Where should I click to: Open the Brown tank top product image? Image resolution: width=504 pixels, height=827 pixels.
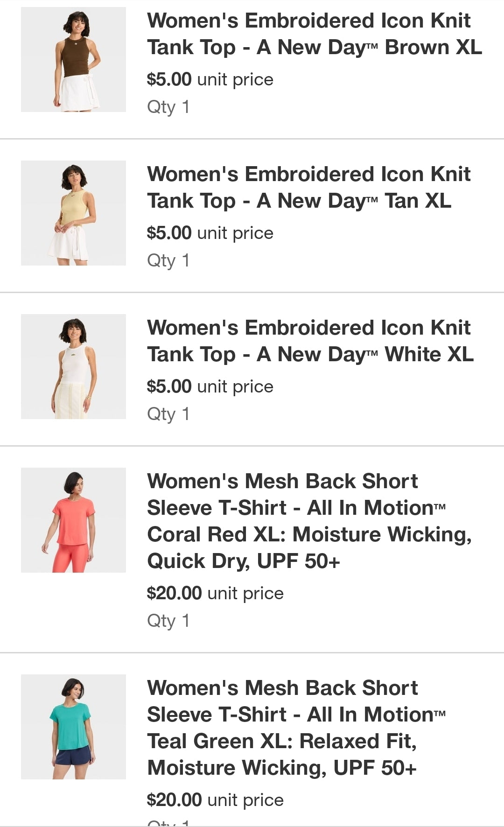pyautogui.click(x=73, y=59)
